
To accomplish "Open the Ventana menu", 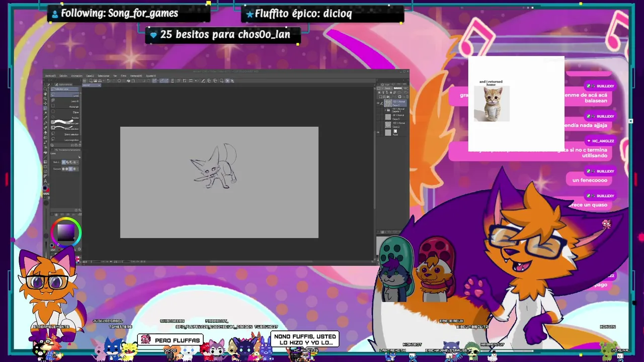I will [x=136, y=76].
